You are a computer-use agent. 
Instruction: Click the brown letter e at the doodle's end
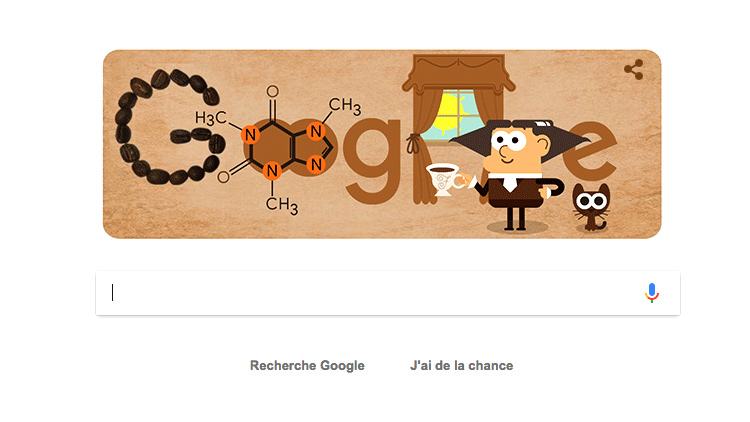click(593, 149)
